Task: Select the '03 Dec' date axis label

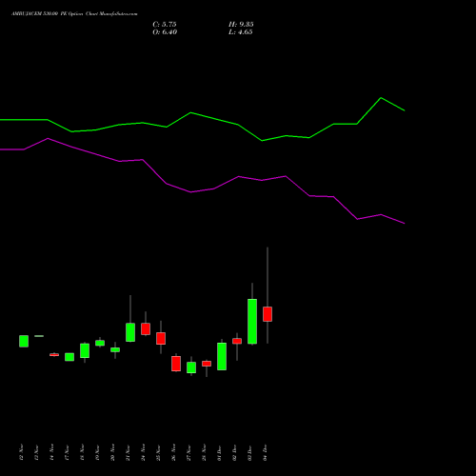Action: pyautogui.click(x=249, y=452)
